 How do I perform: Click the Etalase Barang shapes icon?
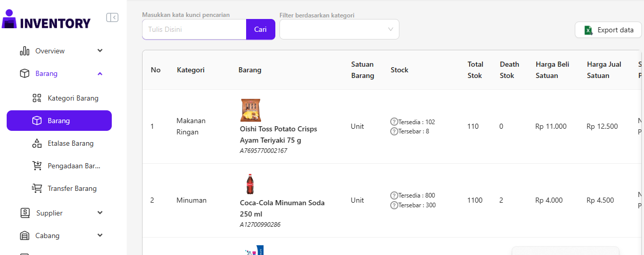37,143
